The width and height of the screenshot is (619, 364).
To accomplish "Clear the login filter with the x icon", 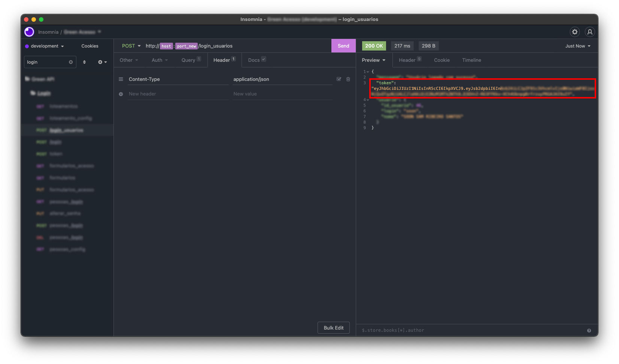I will click(71, 62).
